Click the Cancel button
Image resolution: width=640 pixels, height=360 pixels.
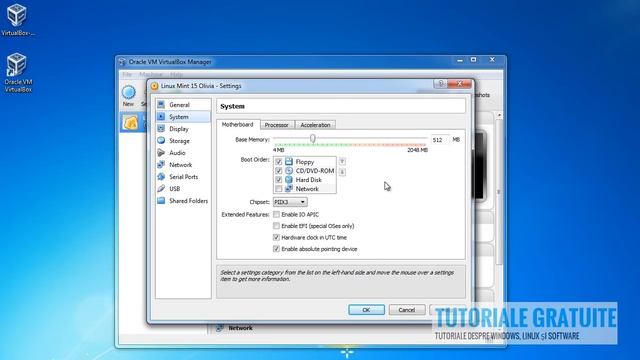[x=407, y=310]
